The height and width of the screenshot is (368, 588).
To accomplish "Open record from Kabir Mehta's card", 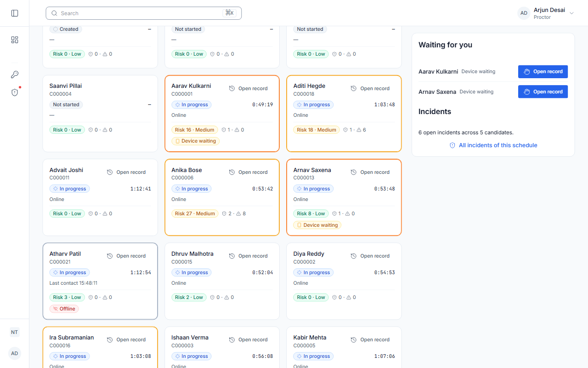I will 370,339.
